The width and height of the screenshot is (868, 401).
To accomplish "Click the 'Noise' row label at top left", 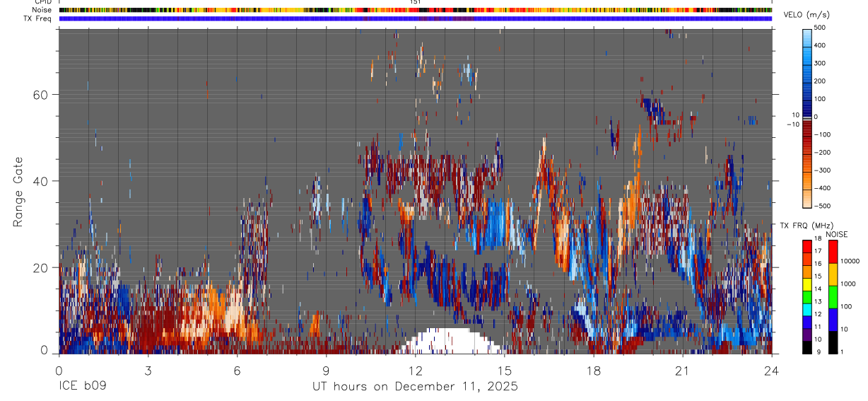I will pos(43,10).
